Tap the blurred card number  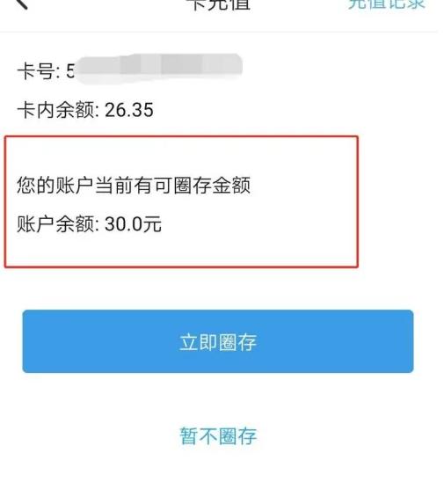[158, 68]
